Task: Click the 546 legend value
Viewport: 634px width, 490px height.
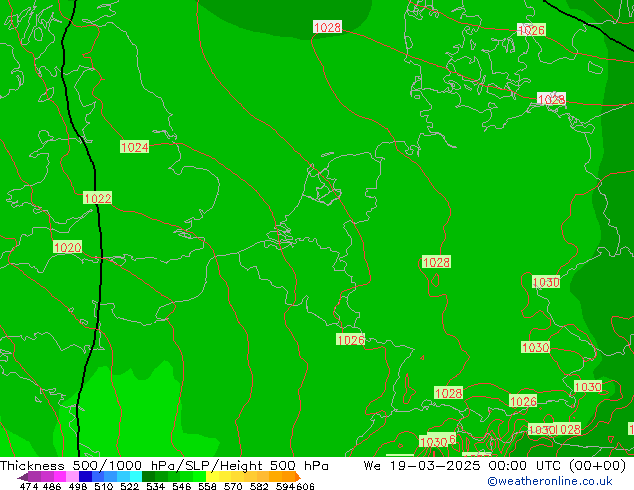Action: [x=182, y=486]
